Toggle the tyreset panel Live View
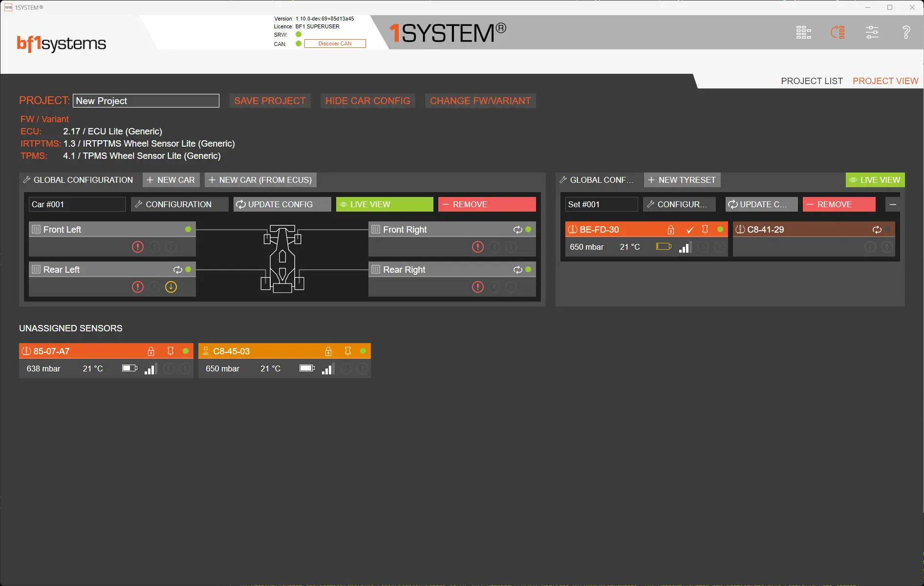924x586 pixels. (875, 180)
